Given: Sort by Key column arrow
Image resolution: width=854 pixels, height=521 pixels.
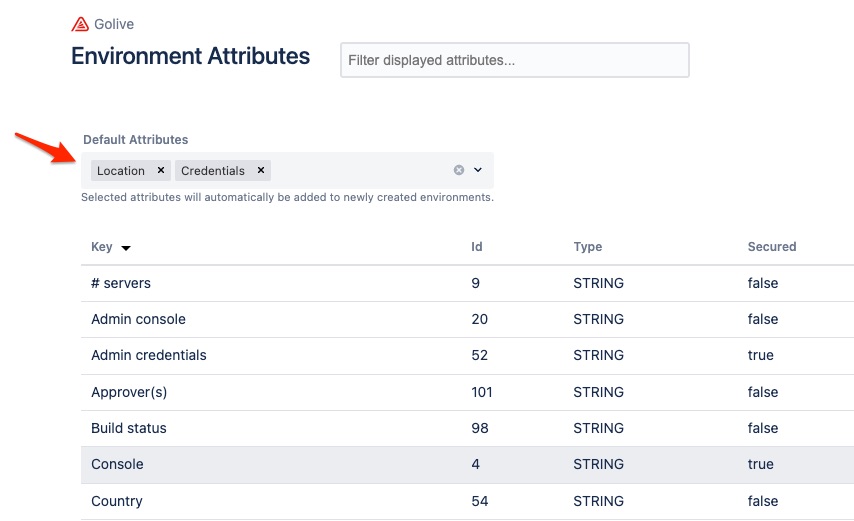Looking at the screenshot, I should coord(126,248).
